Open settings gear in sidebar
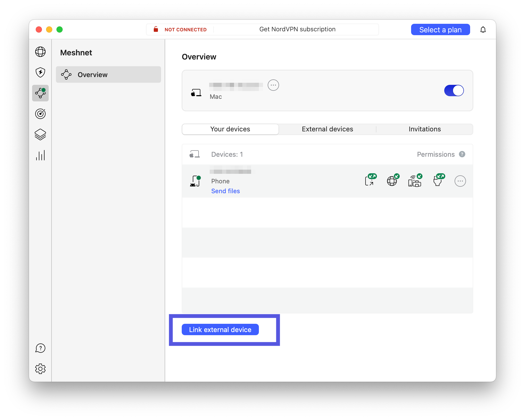The image size is (525, 420). point(40,369)
